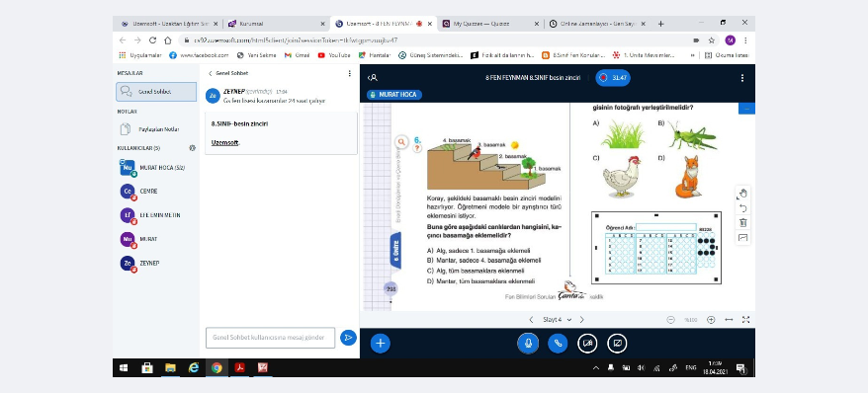Select user MURAT in the list
This screenshot has height=393, width=868.
click(x=156, y=239)
